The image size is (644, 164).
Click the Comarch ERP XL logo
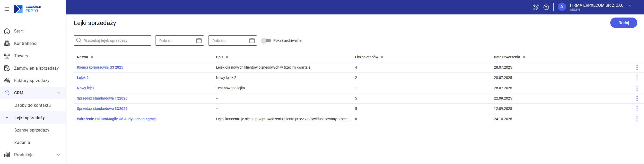28,9
